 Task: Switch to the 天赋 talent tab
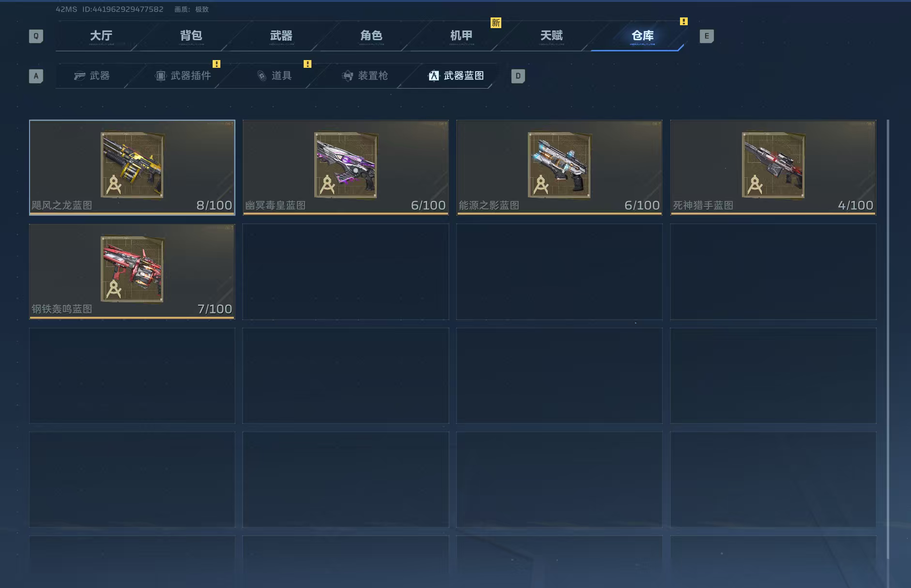click(x=552, y=36)
